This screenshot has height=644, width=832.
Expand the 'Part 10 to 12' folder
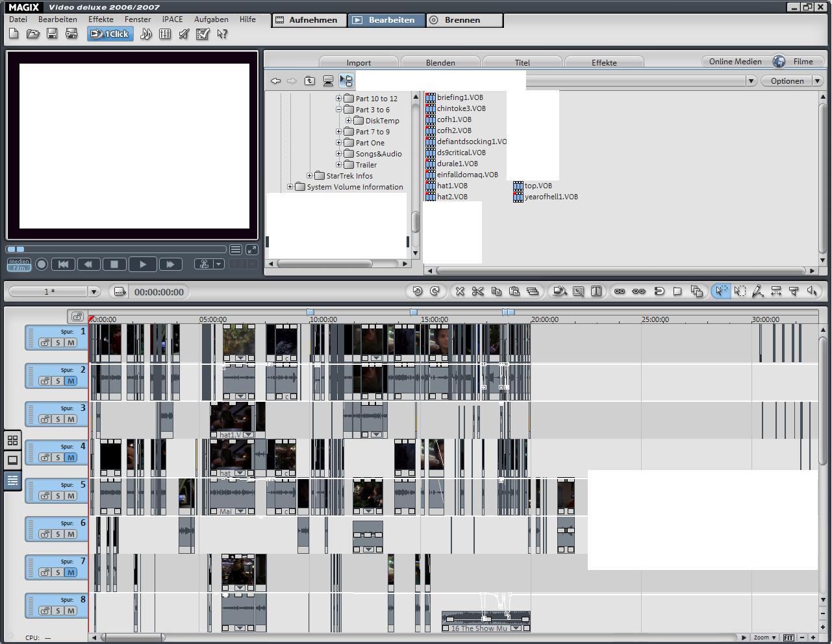pyautogui.click(x=338, y=99)
